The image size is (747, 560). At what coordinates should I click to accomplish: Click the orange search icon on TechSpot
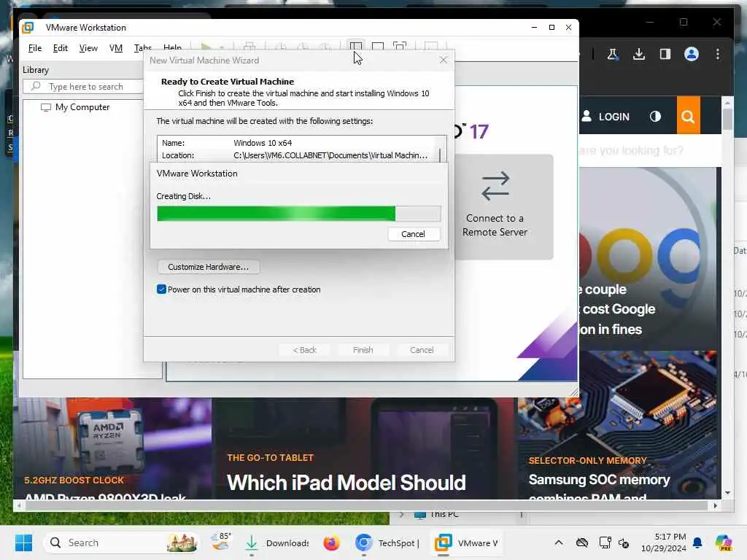coord(688,116)
